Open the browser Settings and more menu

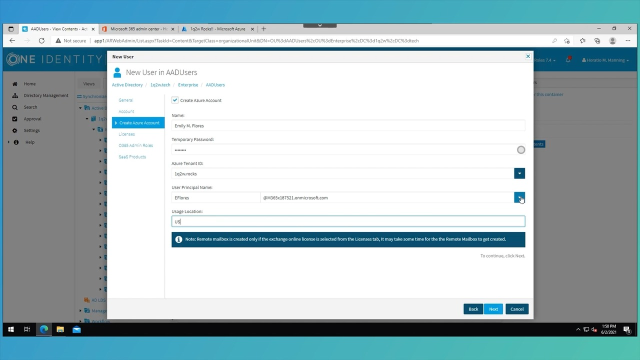click(628, 41)
